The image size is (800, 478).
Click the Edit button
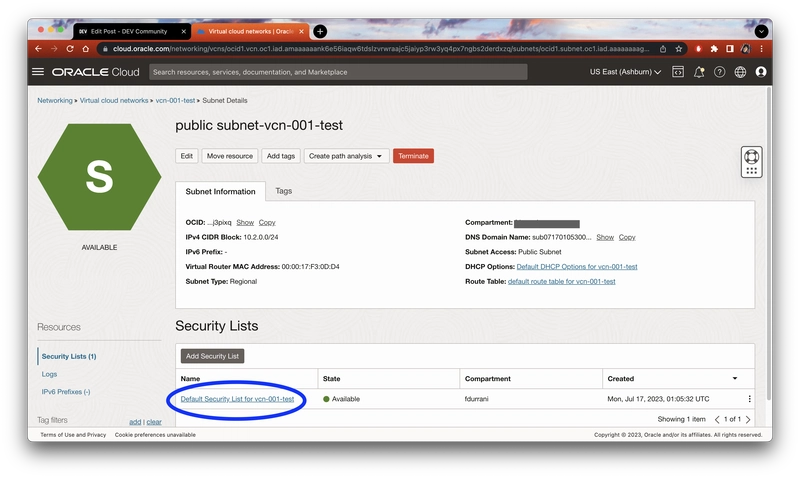187,156
